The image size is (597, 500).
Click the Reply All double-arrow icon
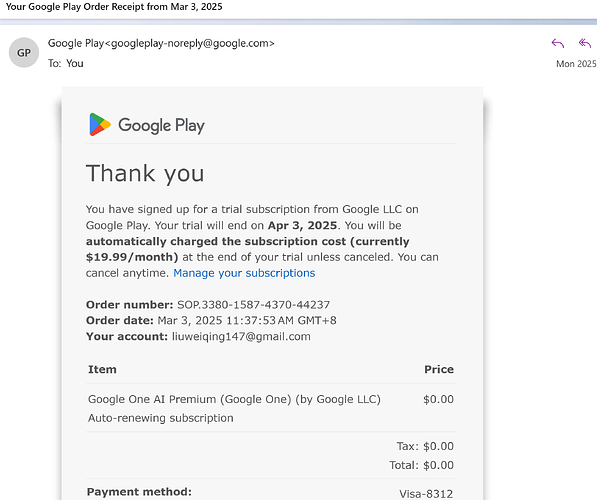point(584,43)
